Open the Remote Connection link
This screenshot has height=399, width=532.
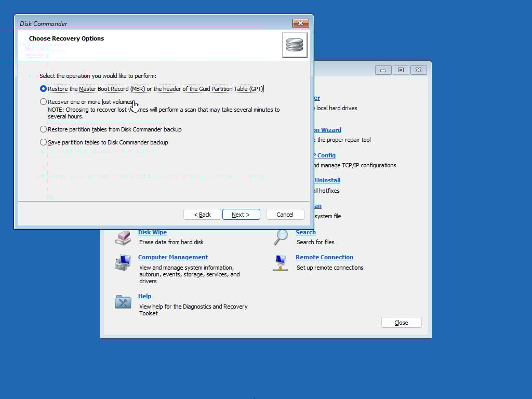(x=324, y=257)
